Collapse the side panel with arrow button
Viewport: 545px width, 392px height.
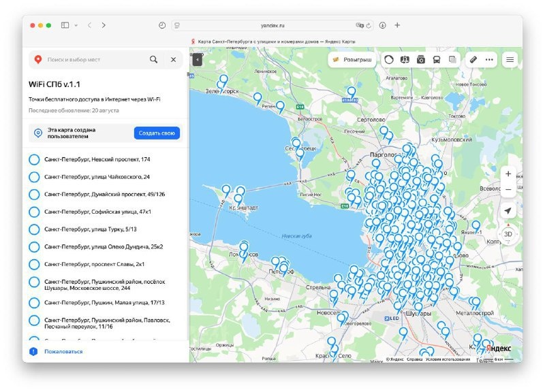pos(198,60)
